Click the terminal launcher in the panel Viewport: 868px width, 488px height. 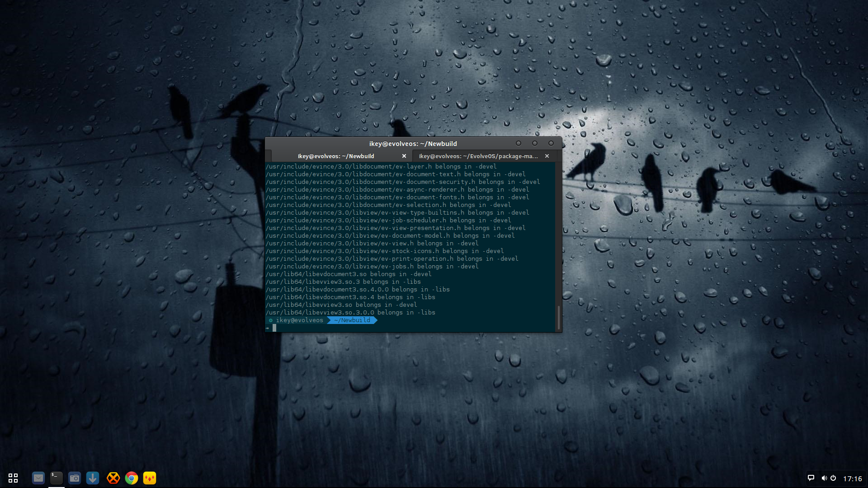point(57,478)
